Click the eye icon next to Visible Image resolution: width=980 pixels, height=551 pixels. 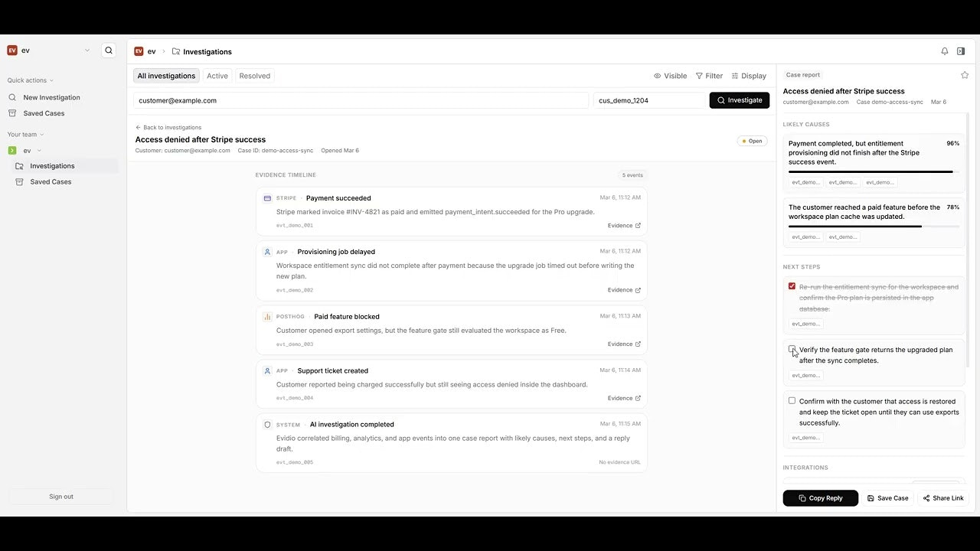657,76
